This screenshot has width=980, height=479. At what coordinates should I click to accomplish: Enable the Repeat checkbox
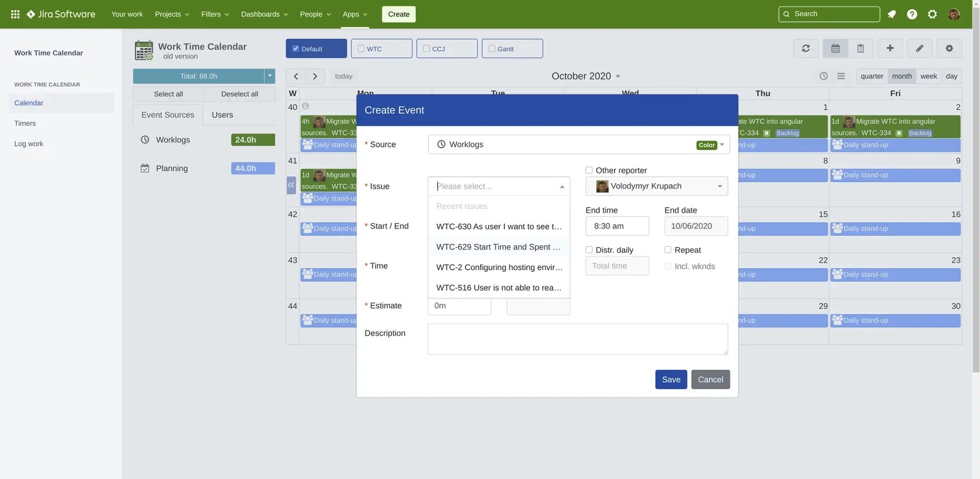(x=667, y=249)
